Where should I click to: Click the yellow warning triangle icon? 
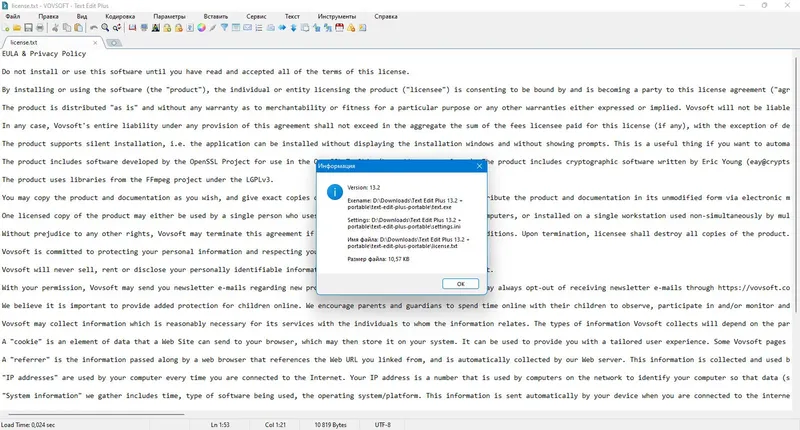351,28
